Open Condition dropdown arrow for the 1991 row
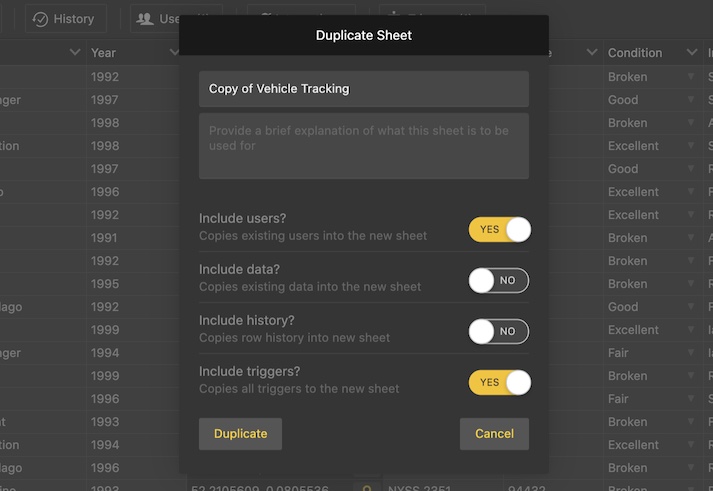Image resolution: width=713 pixels, height=491 pixels. click(x=691, y=238)
